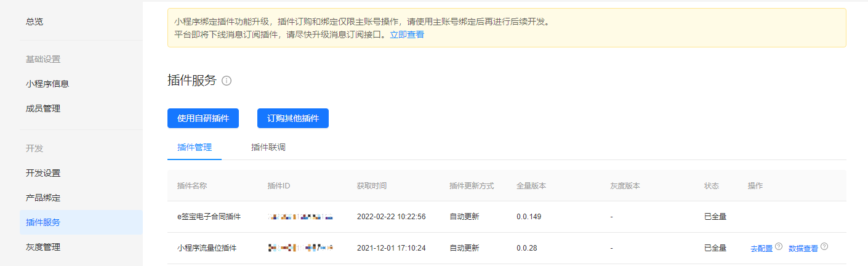This screenshot has height=266, width=868.
Task: Open 总览 in the sidebar
Action: (34, 22)
